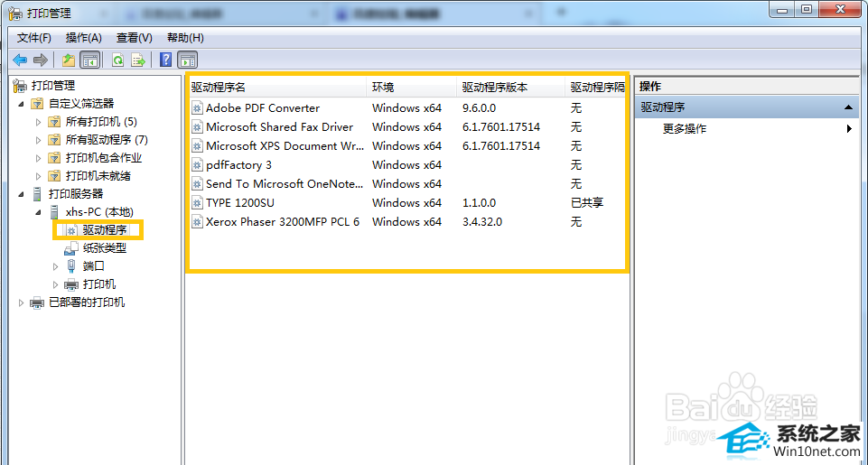Select Microsoft Shared Fax Driver row name

click(279, 126)
